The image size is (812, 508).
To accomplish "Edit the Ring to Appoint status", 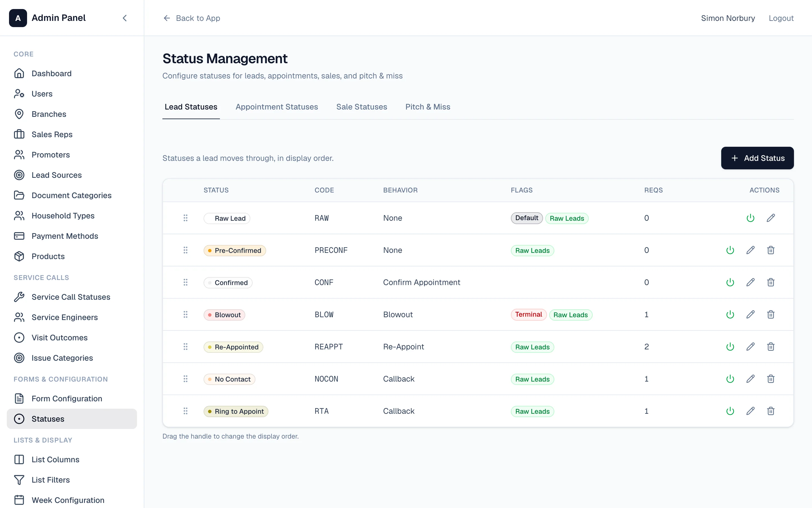I will 751,411.
